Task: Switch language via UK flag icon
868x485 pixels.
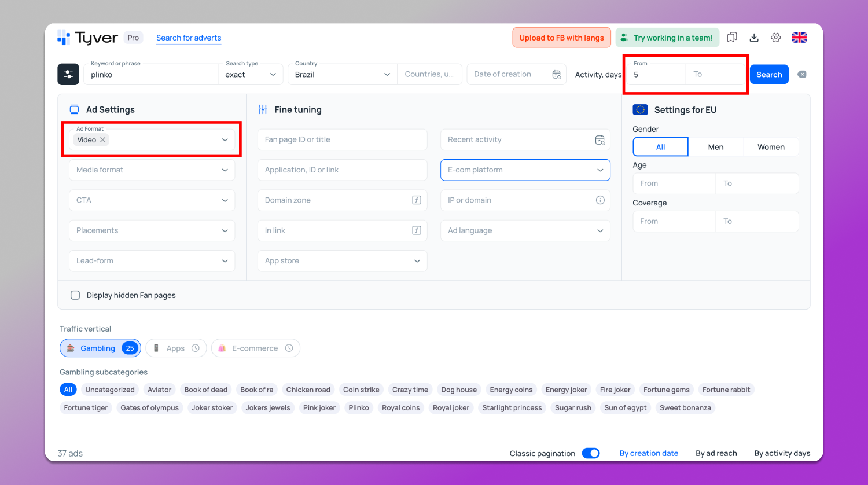Action: (799, 38)
